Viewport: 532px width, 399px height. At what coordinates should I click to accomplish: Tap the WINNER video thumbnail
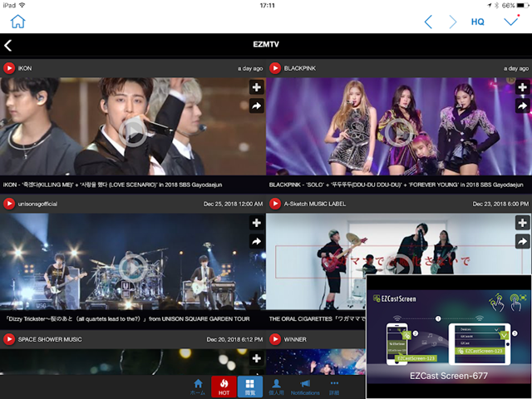[316, 362]
